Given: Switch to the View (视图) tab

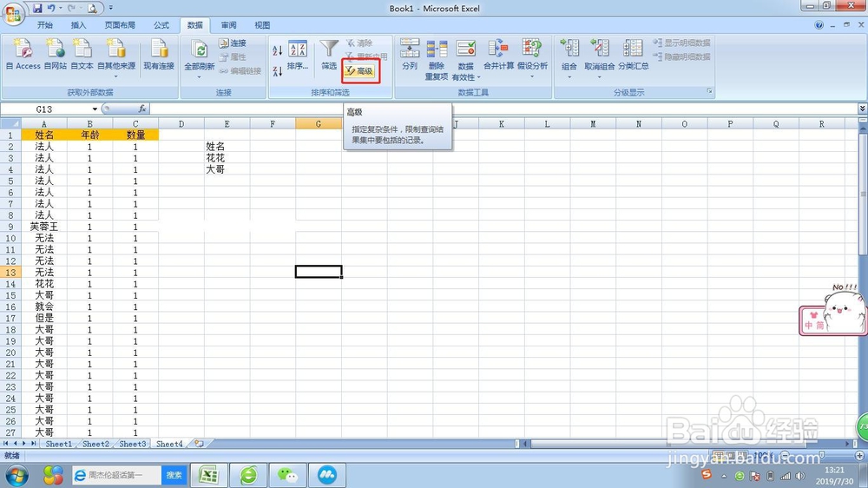Looking at the screenshot, I should [x=262, y=25].
